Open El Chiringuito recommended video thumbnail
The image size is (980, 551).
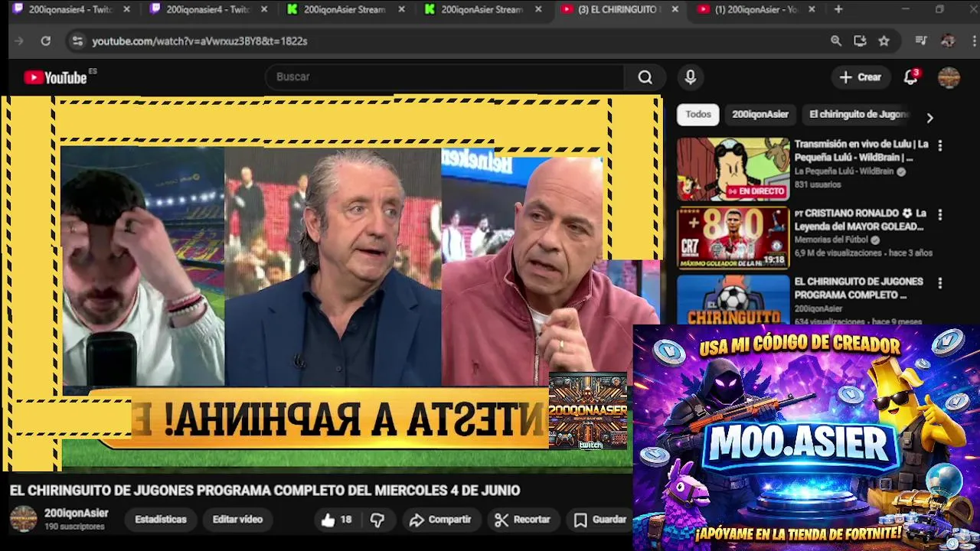coord(733,300)
